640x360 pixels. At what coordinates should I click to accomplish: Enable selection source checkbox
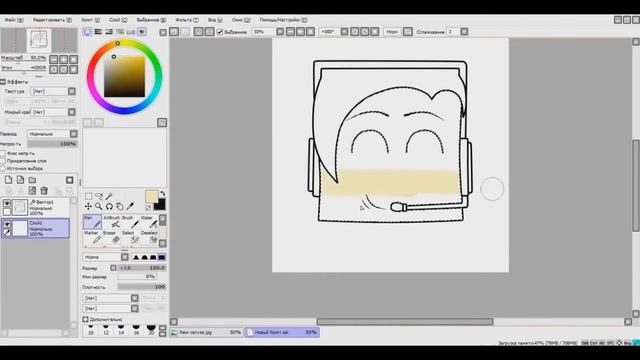(x=3, y=168)
